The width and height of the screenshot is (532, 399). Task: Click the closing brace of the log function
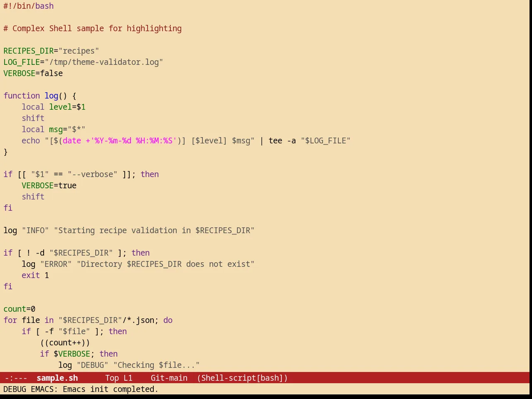(x=5, y=152)
